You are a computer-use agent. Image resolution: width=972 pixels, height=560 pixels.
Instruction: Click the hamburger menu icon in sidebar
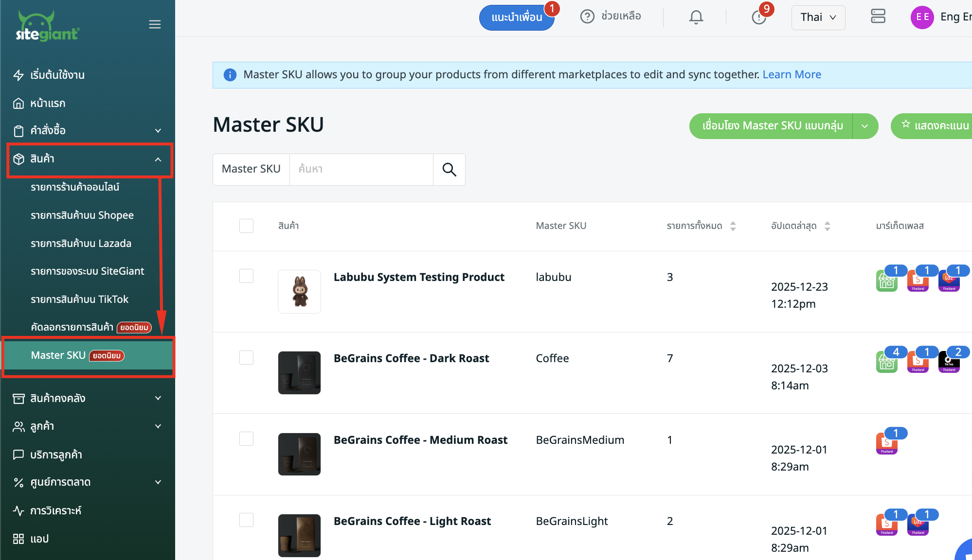pyautogui.click(x=155, y=24)
